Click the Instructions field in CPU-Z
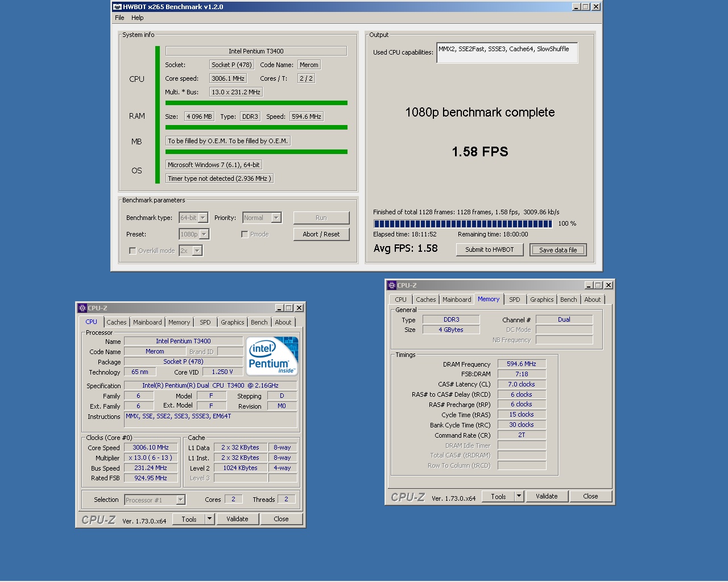Screen dimensions: 728x582 click(x=210, y=419)
